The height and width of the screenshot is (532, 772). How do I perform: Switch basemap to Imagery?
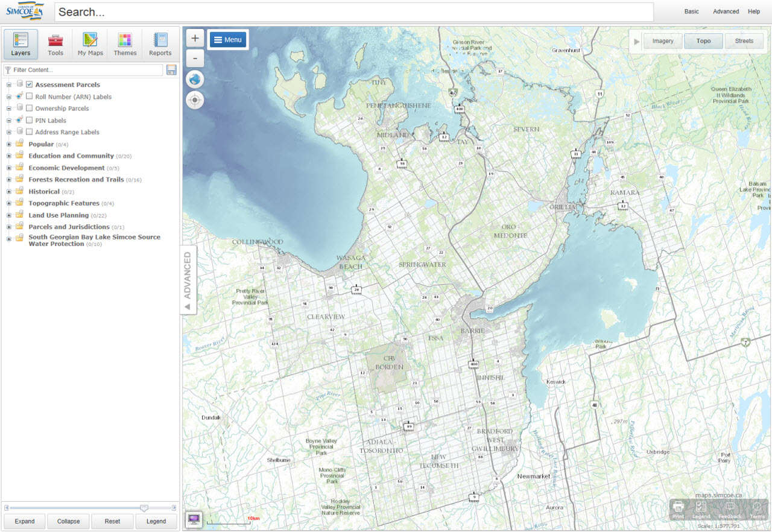click(662, 41)
